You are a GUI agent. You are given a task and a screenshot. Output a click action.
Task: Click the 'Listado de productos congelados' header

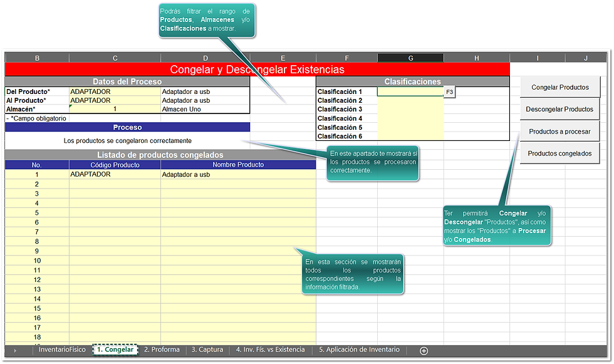160,155
